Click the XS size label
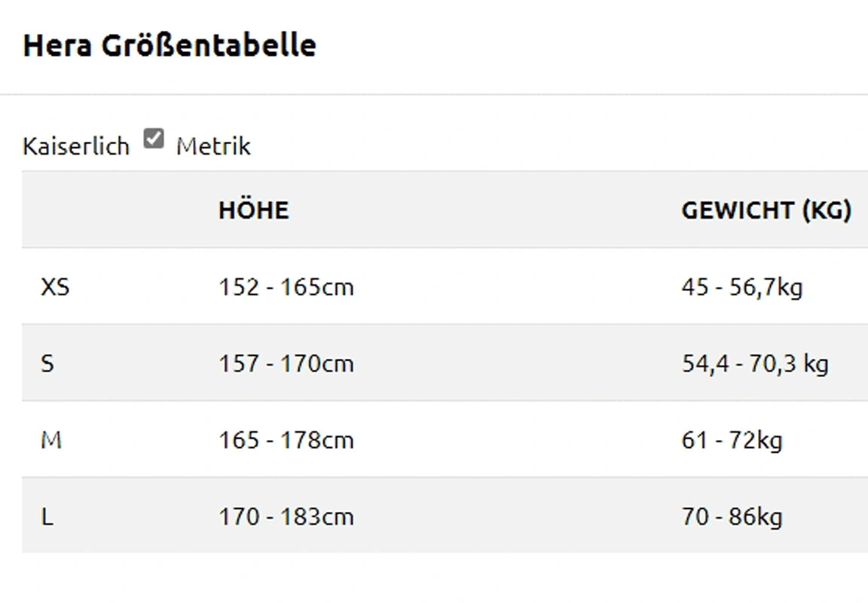 [55, 287]
